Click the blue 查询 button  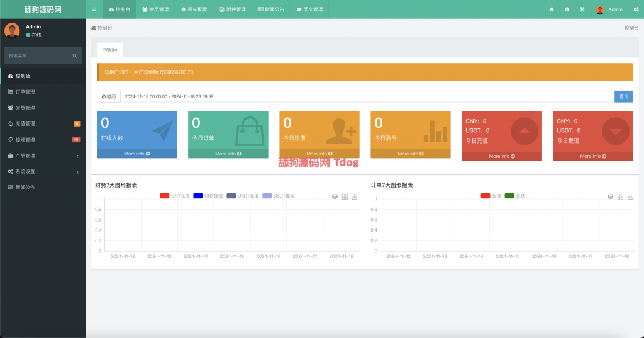(x=623, y=96)
